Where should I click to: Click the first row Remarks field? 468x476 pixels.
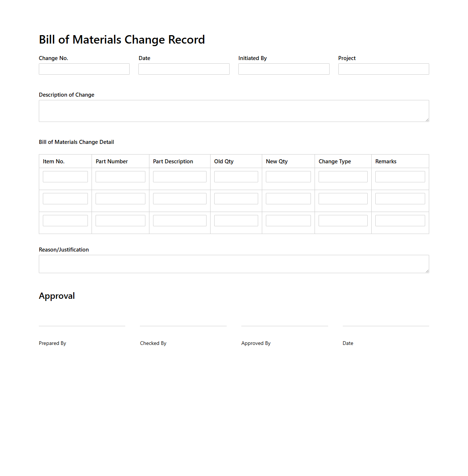click(x=400, y=176)
